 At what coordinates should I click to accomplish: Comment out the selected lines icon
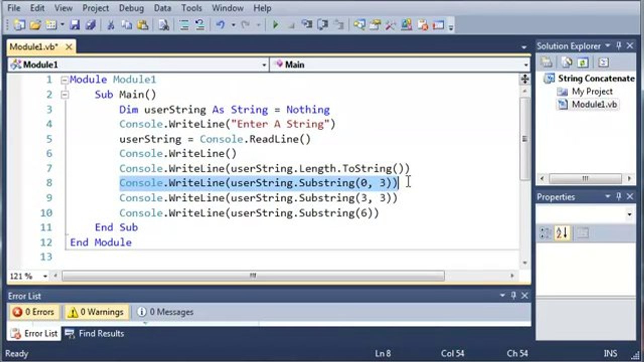click(184, 25)
